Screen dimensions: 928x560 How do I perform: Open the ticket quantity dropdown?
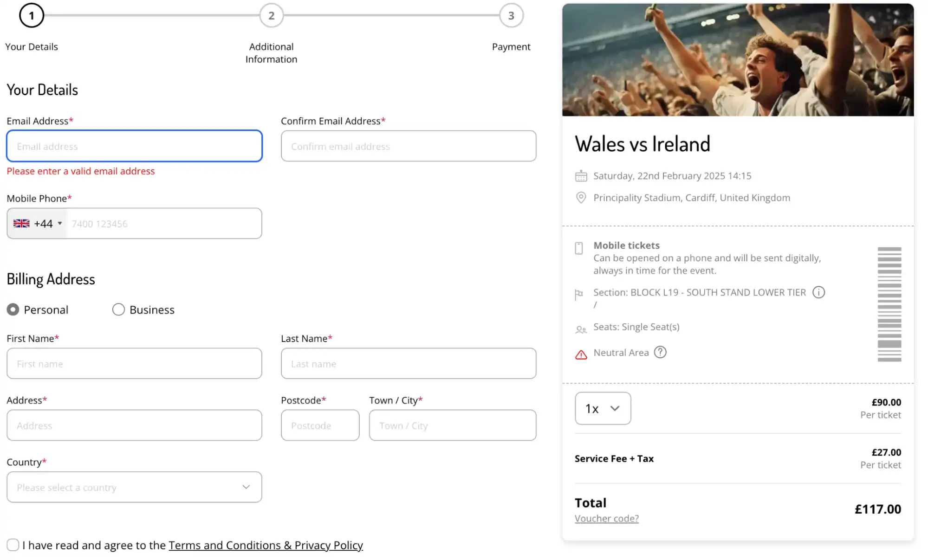click(x=603, y=408)
